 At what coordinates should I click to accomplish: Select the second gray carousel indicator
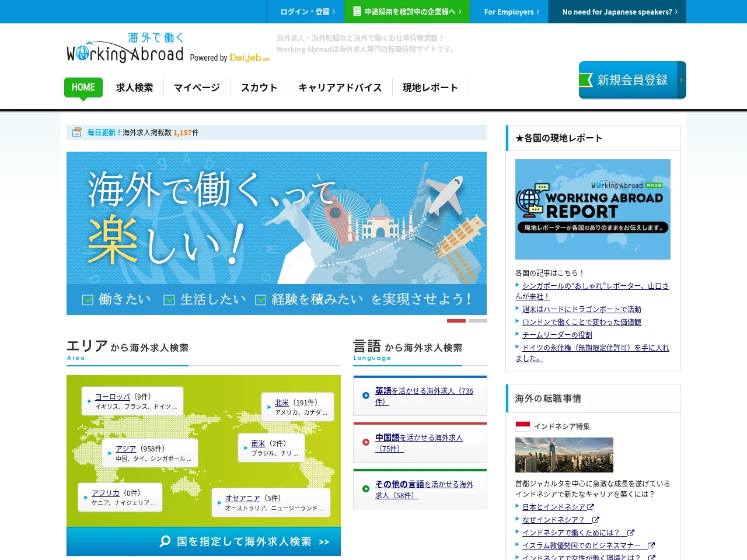[x=478, y=321]
